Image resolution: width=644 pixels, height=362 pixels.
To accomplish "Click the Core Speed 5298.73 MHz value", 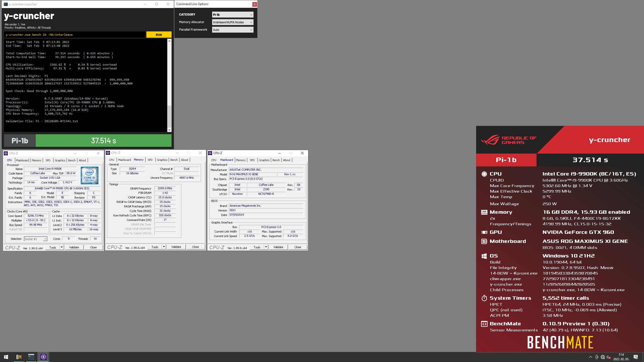I will (36, 216).
